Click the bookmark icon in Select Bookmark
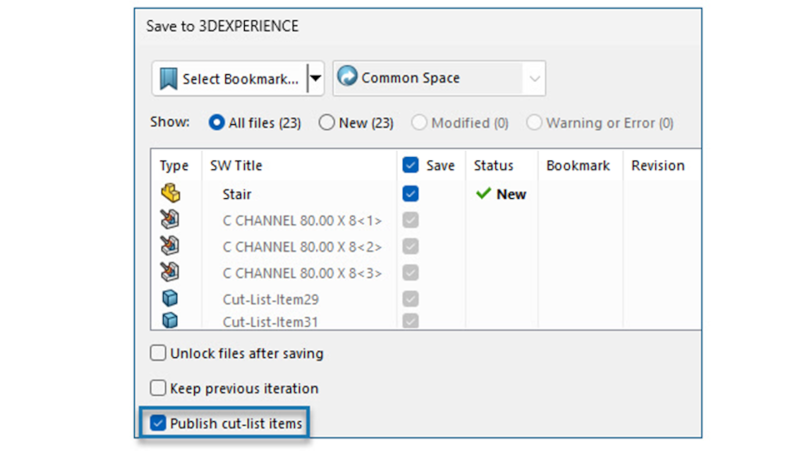The height and width of the screenshot is (451, 800). click(168, 78)
